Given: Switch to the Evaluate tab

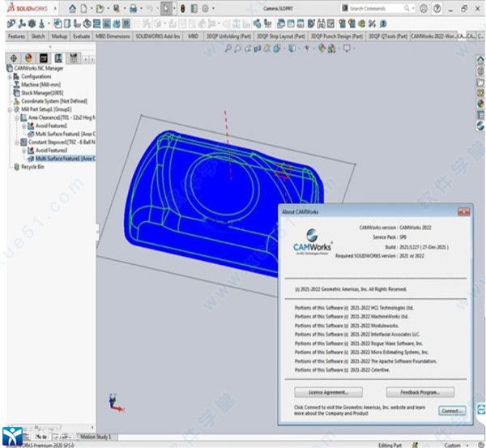Looking at the screenshot, I should 81,36.
